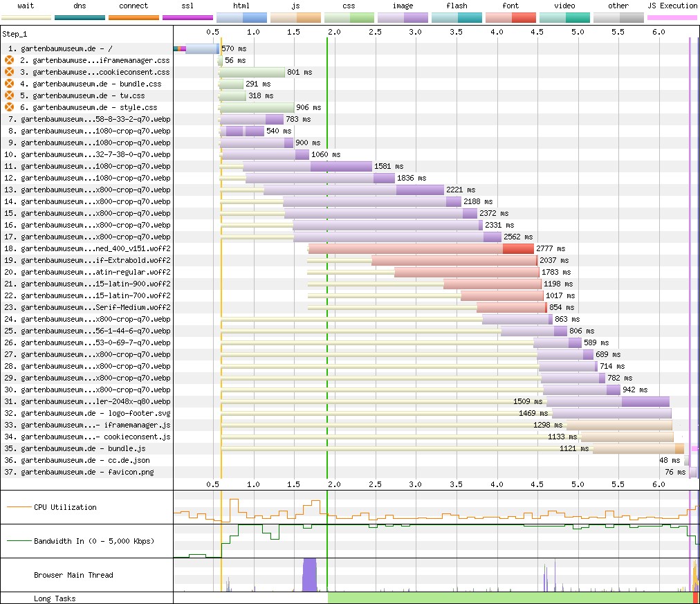Viewport: 700px width, 604px height.
Task: Click the 2777 ms duration label
Action: pyautogui.click(x=551, y=248)
